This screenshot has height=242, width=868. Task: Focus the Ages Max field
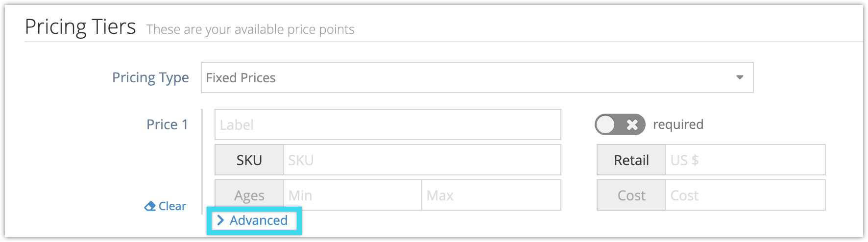491,195
